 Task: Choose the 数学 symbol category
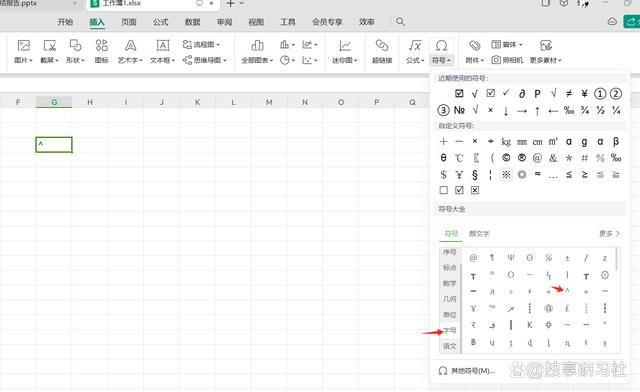pyautogui.click(x=449, y=283)
